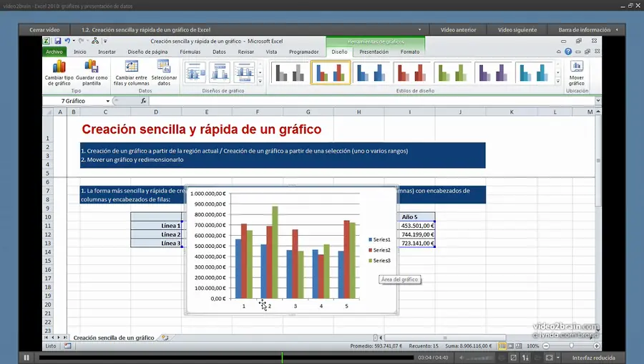Click Guardar como plantilla icon
Viewport: 644px width, 364px height.
pos(91,66)
